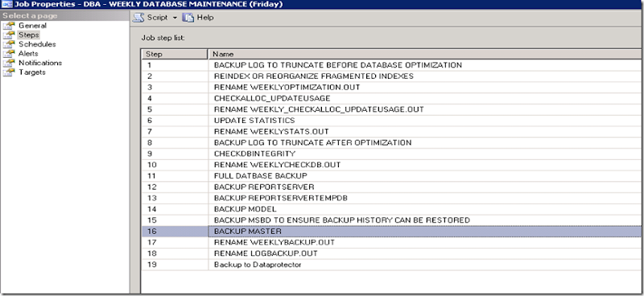Screen dimensions: 644x296
Task: Click step number 5 cell
Action: 175,109
